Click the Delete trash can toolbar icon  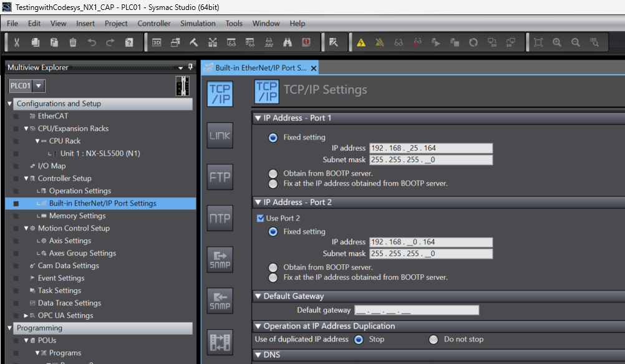click(73, 42)
